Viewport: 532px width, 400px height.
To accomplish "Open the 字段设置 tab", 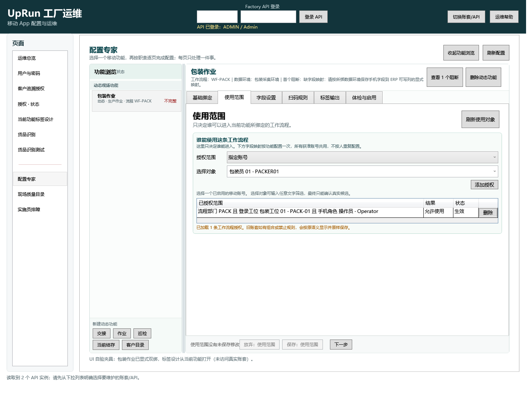I will (266, 98).
